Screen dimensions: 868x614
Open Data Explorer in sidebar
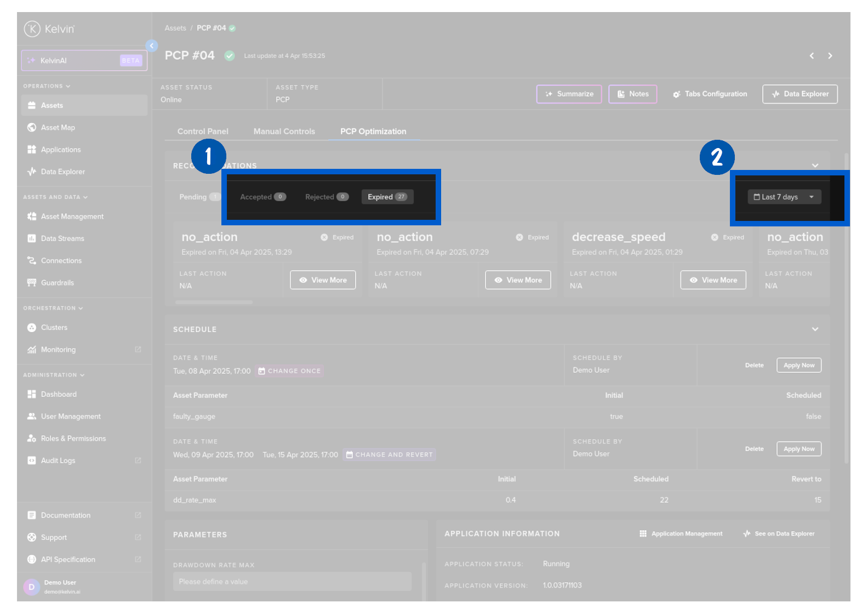click(62, 172)
